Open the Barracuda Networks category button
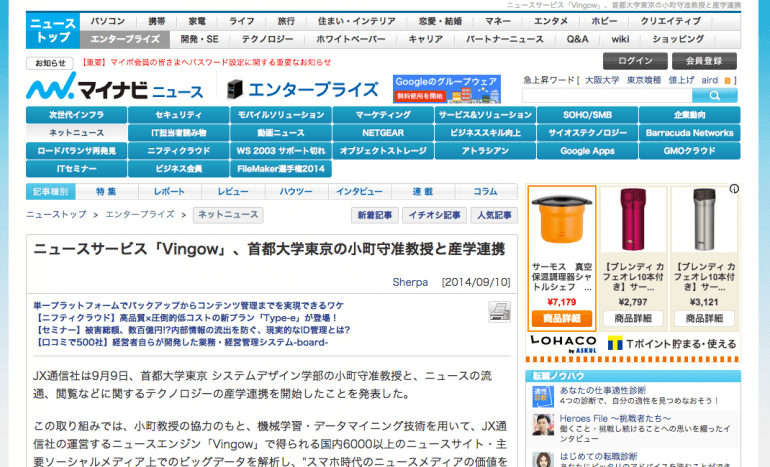Viewport: 770px width, 467px height. 689,133
